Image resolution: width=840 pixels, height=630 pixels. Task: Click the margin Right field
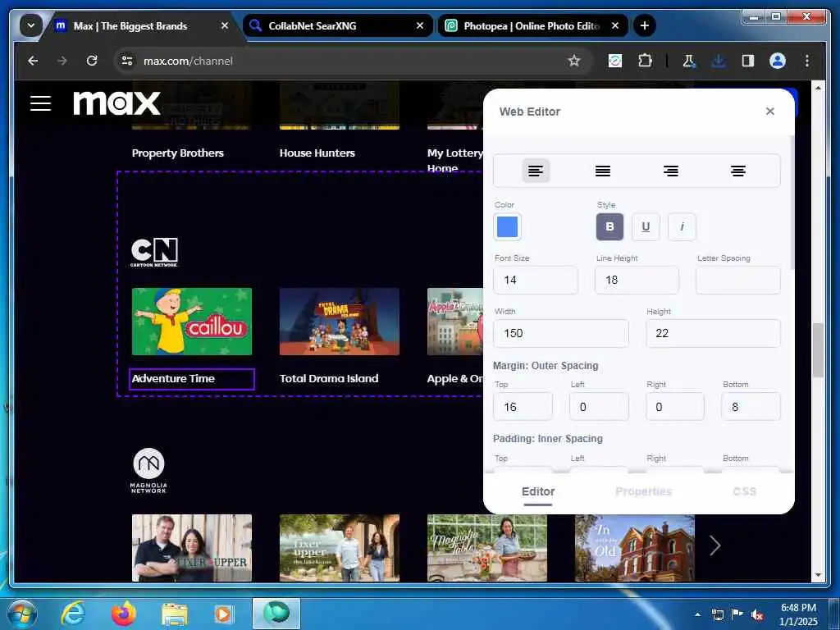coord(675,407)
